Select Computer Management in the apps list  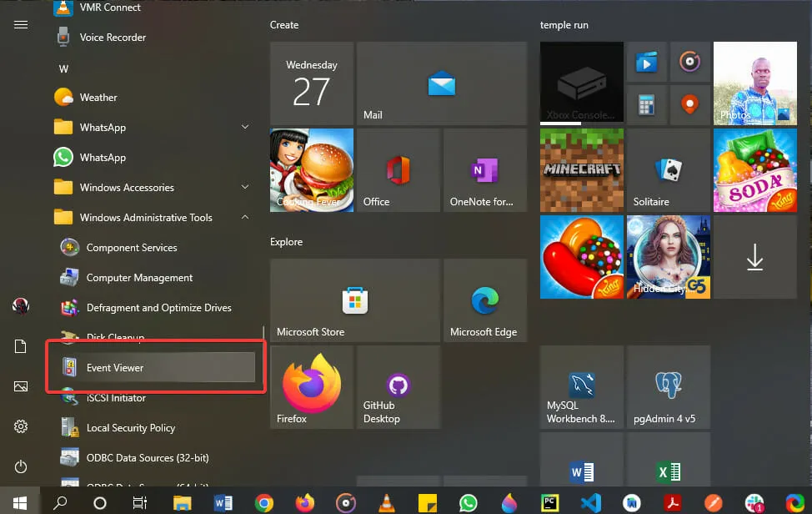(139, 278)
